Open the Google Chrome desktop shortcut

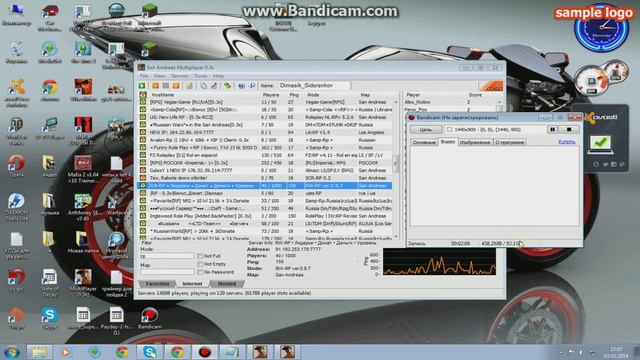click(49, 91)
